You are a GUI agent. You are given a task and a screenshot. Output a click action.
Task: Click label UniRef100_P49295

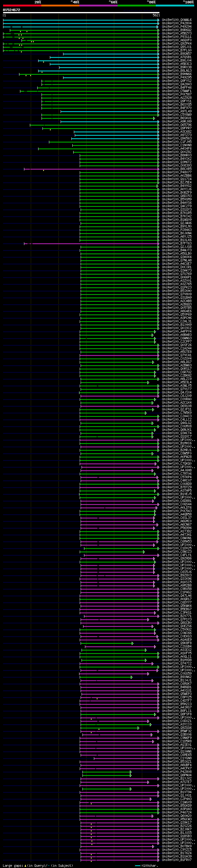tap(176, 78)
